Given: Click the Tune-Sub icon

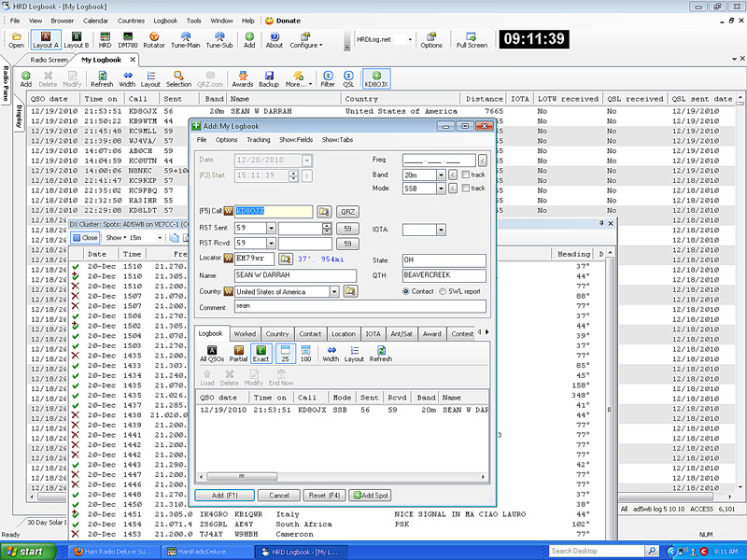Looking at the screenshot, I should tap(219, 40).
